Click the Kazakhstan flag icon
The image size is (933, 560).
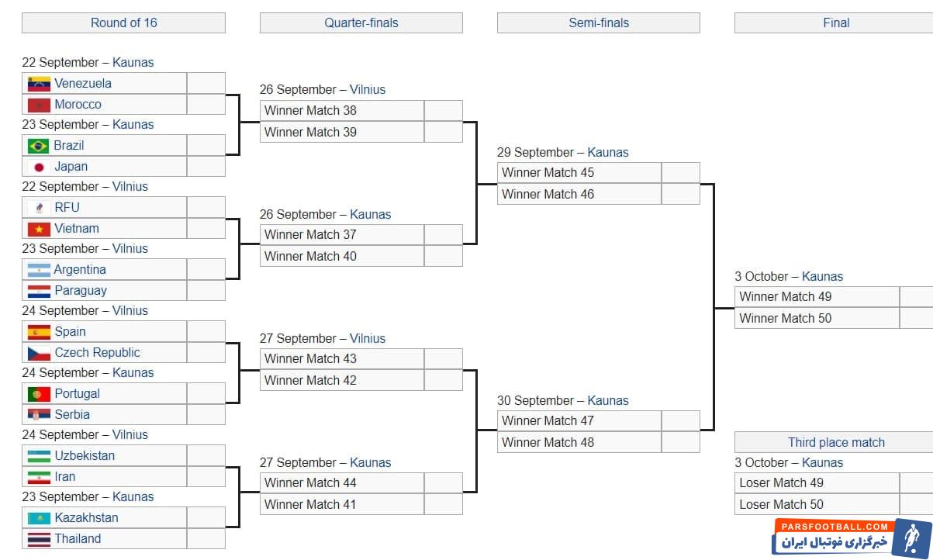pos(39,518)
